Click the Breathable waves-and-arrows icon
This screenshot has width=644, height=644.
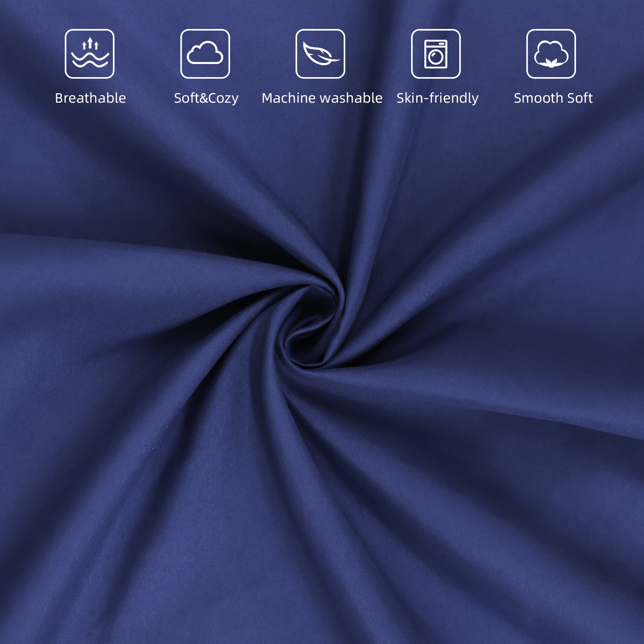89,54
